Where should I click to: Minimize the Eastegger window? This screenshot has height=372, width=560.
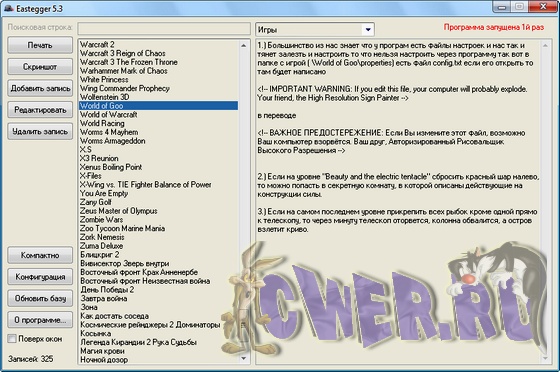click(x=502, y=7)
